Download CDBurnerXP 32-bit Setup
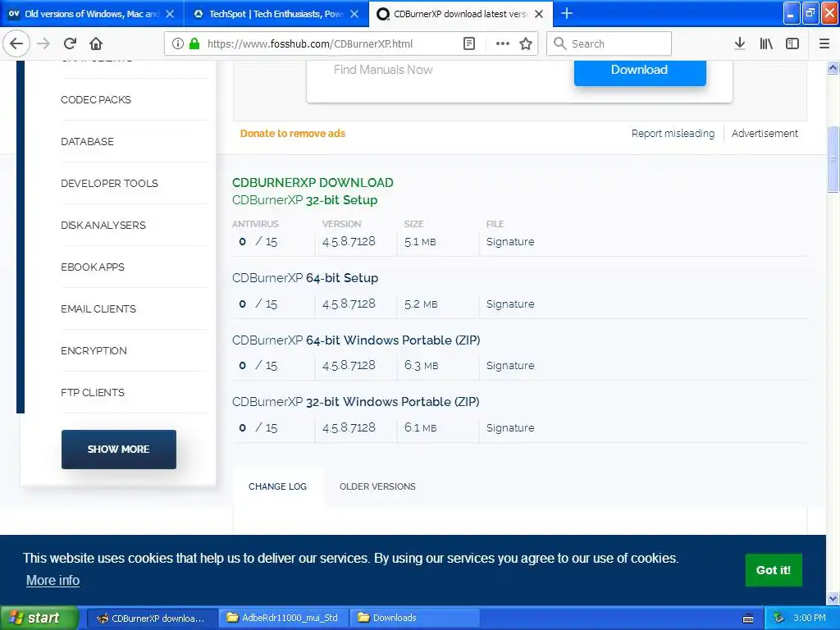 (x=305, y=200)
